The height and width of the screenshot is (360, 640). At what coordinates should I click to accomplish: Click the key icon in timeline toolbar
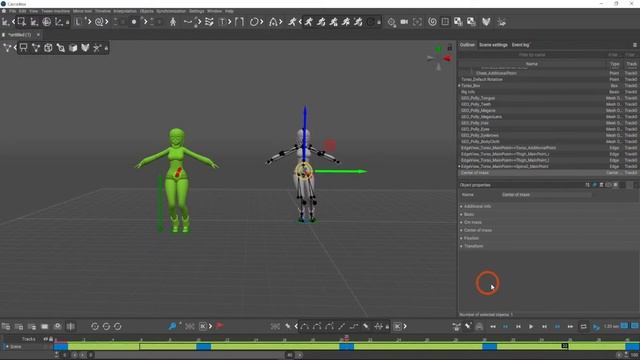tap(172, 326)
